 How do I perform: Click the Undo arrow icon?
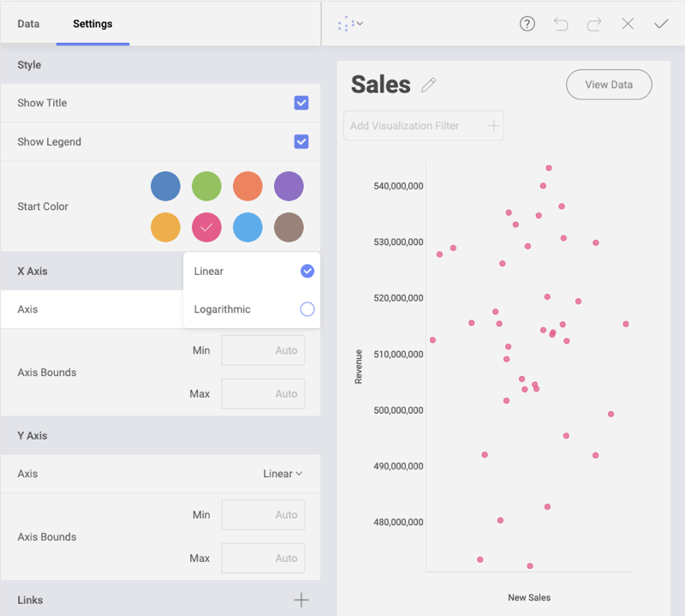click(561, 24)
